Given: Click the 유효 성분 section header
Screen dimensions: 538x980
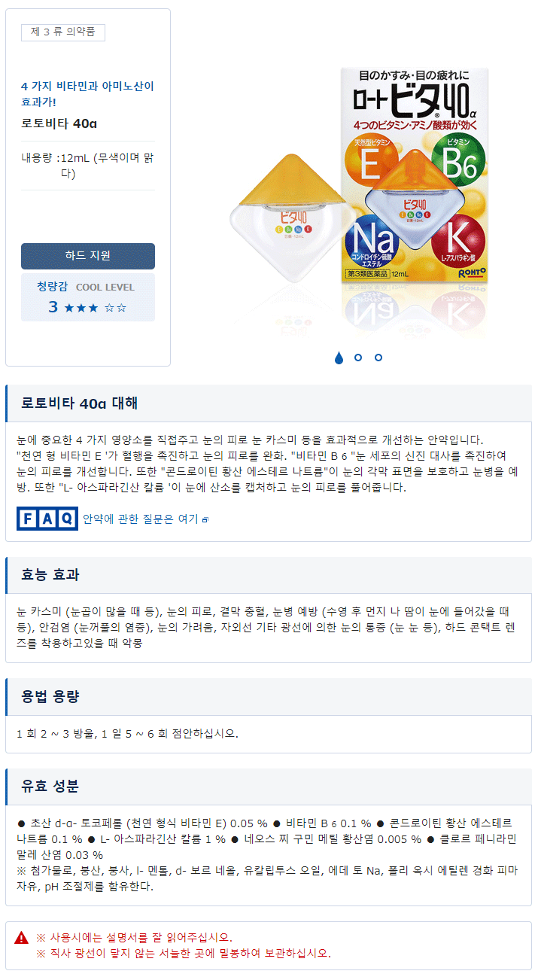Looking at the screenshot, I should coord(269,787).
